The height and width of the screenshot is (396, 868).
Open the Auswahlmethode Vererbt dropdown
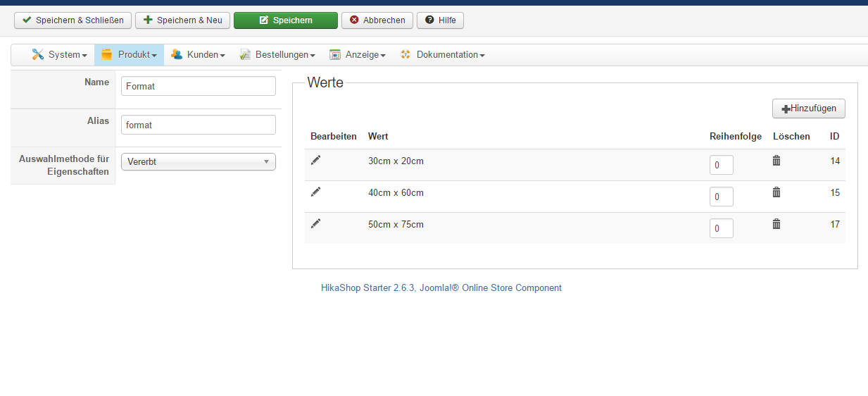click(199, 162)
